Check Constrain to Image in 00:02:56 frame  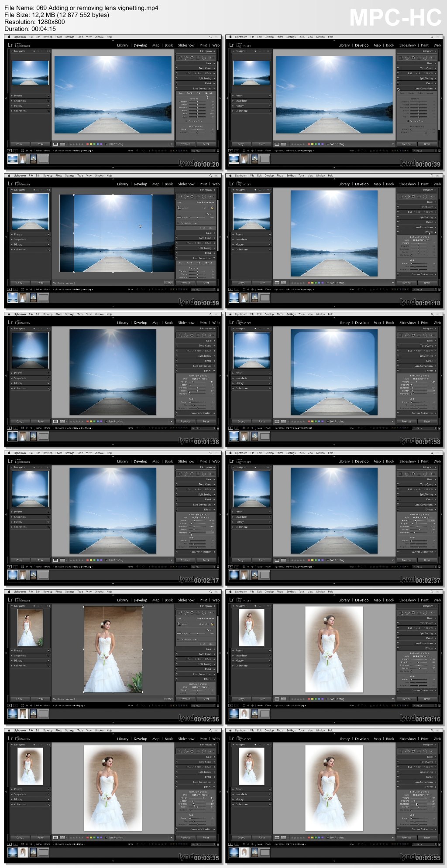(179, 639)
